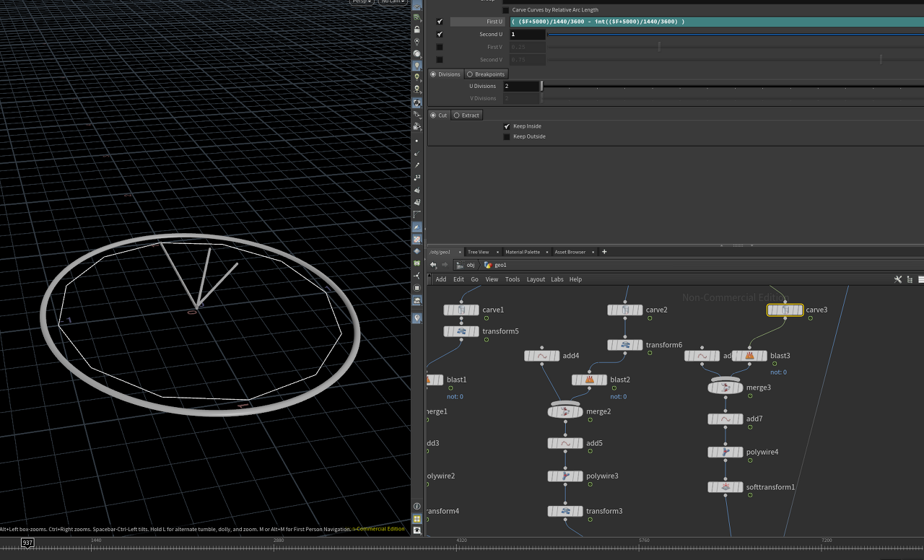The image size is (924, 560).
Task: Select the transform3 node
Action: (565, 511)
